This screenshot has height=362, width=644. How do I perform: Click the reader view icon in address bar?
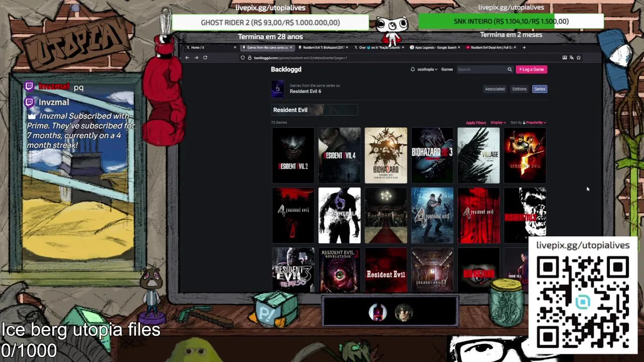[x=565, y=58]
